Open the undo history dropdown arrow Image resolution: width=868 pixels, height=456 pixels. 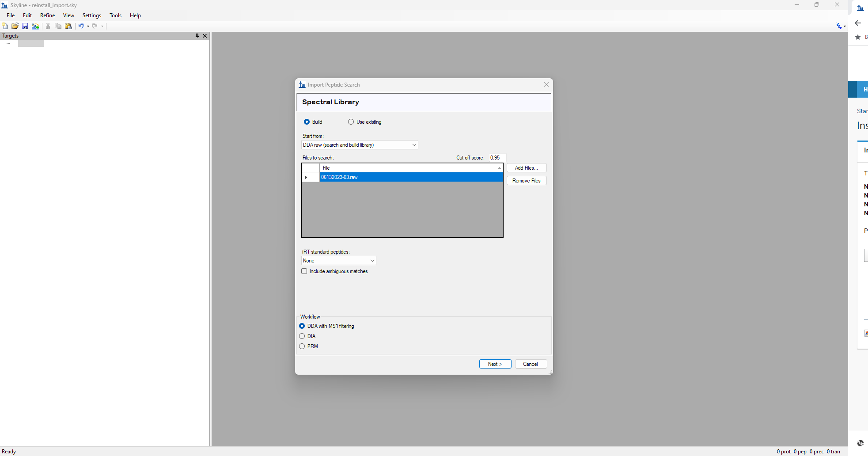(88, 26)
